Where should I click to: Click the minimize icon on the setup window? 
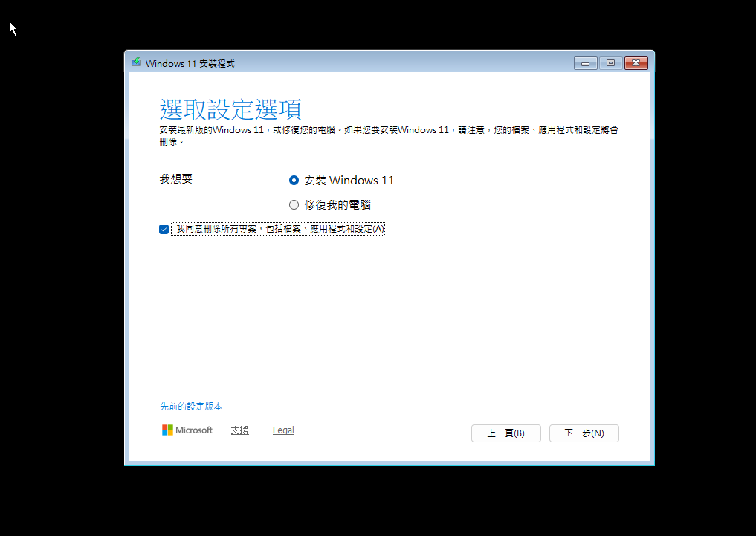point(585,63)
